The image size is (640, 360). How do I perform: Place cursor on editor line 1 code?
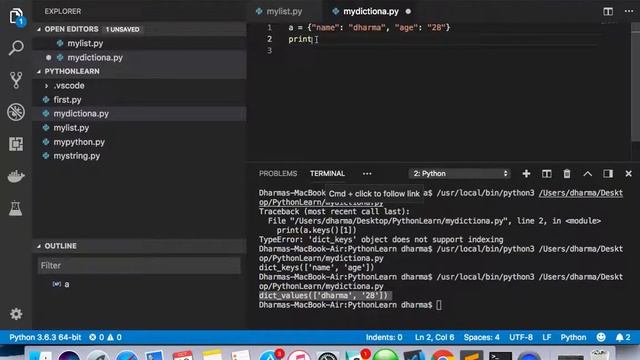click(x=369, y=27)
